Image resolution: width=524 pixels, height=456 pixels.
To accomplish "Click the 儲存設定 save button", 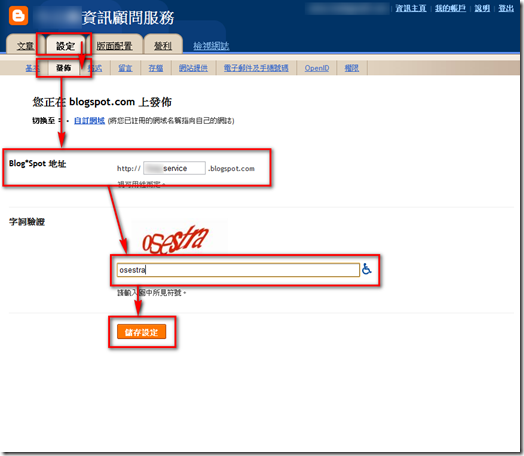I will pyautogui.click(x=141, y=332).
